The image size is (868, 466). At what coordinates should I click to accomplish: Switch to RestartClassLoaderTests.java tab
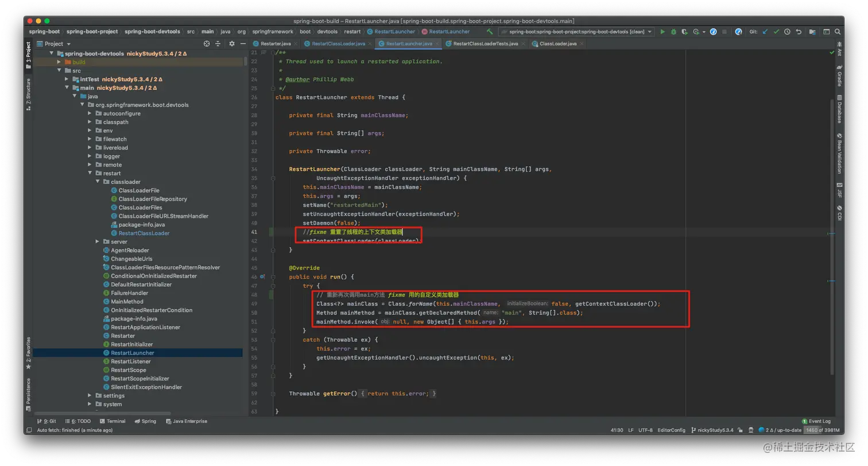(x=485, y=44)
